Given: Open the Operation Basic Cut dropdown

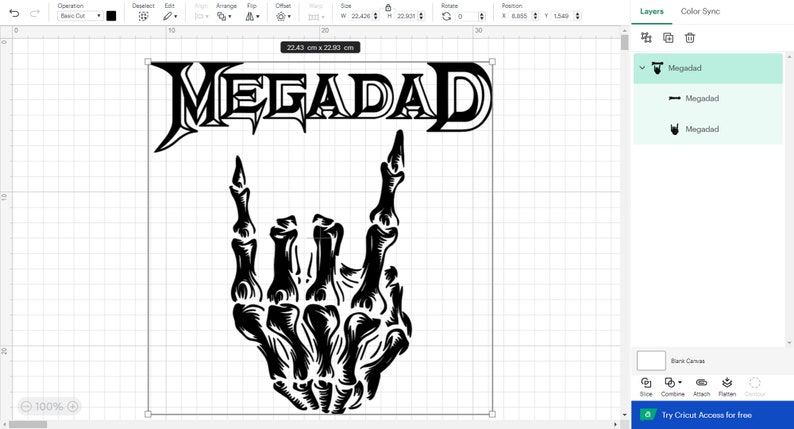Looking at the screenshot, I should click(80, 16).
